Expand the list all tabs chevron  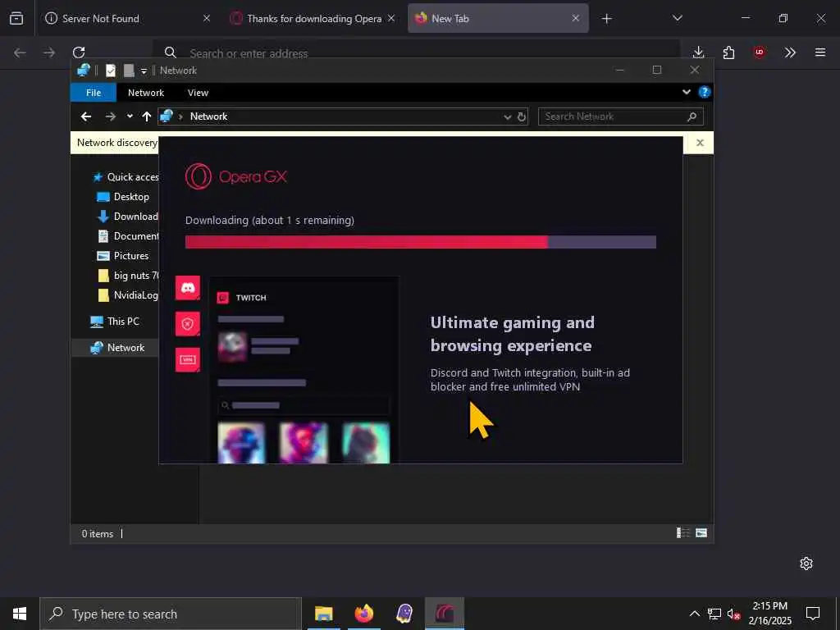point(677,18)
